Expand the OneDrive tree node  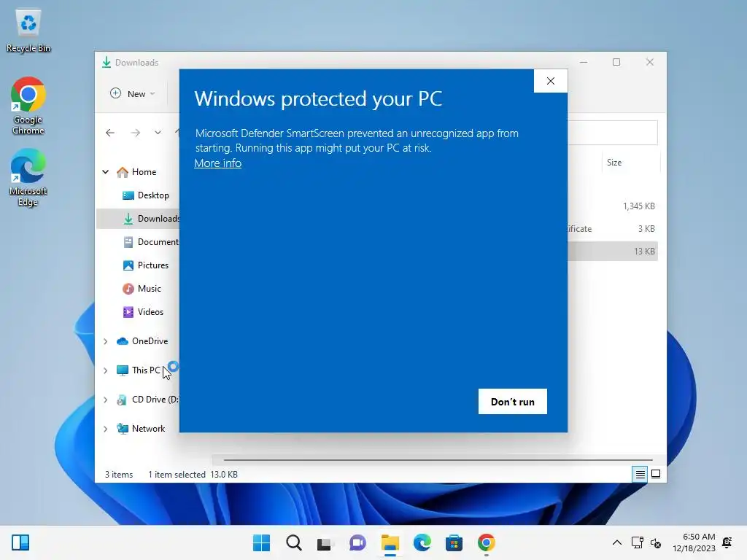106,341
